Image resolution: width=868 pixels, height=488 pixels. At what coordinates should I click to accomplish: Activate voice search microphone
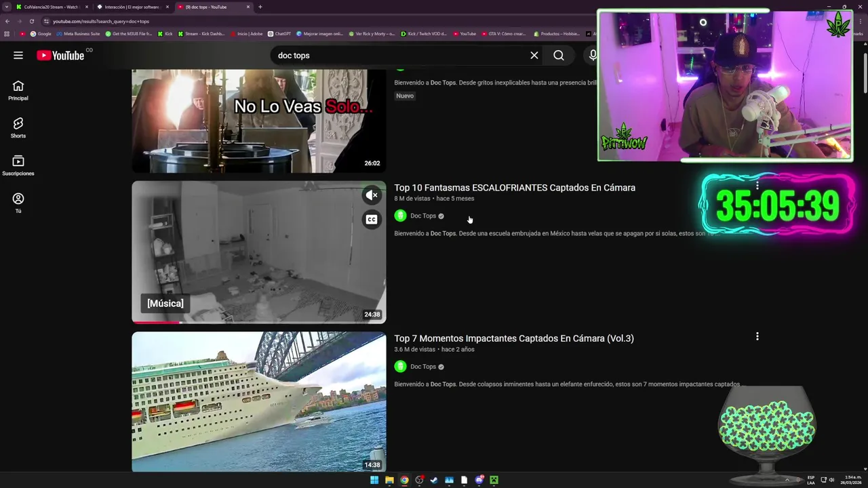pyautogui.click(x=593, y=56)
